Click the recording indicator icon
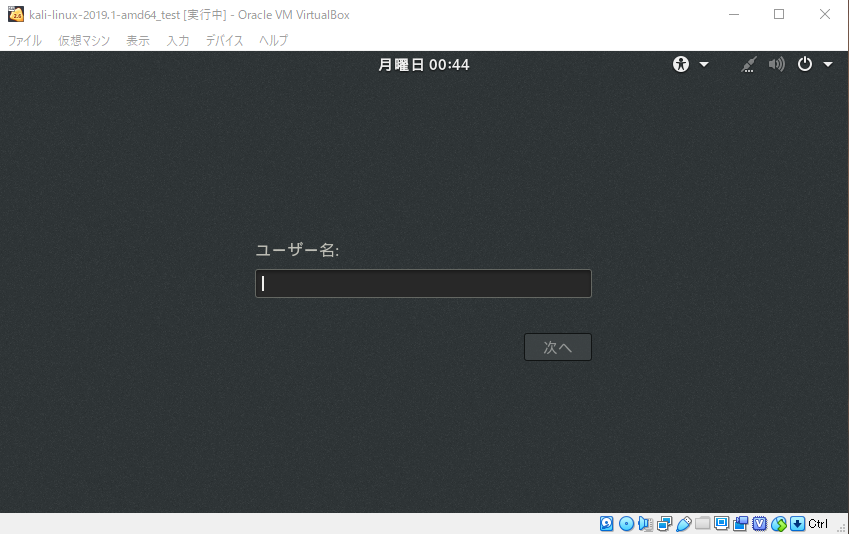849x534 pixels. [740, 524]
